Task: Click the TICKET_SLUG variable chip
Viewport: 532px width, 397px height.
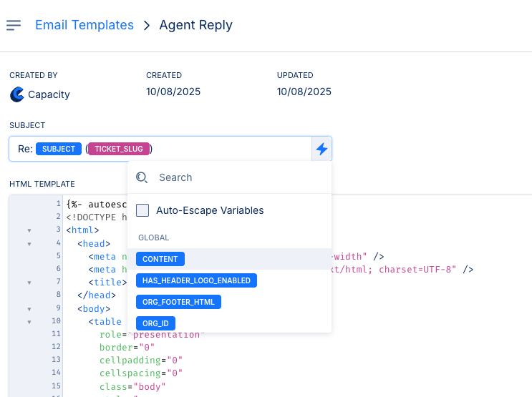Action: coord(119,149)
